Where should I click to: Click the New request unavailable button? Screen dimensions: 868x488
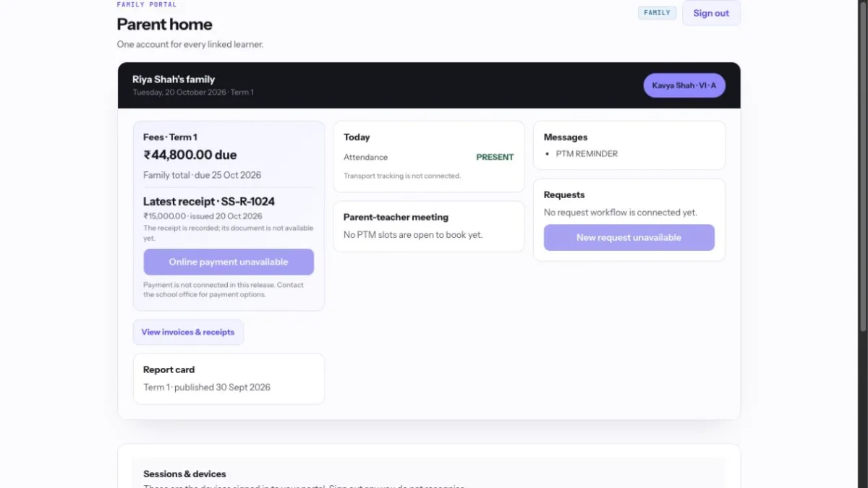tap(629, 237)
